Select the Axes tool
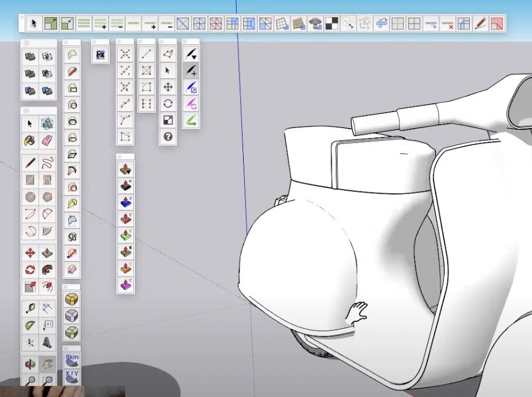The width and height of the screenshot is (532, 397). [30, 342]
